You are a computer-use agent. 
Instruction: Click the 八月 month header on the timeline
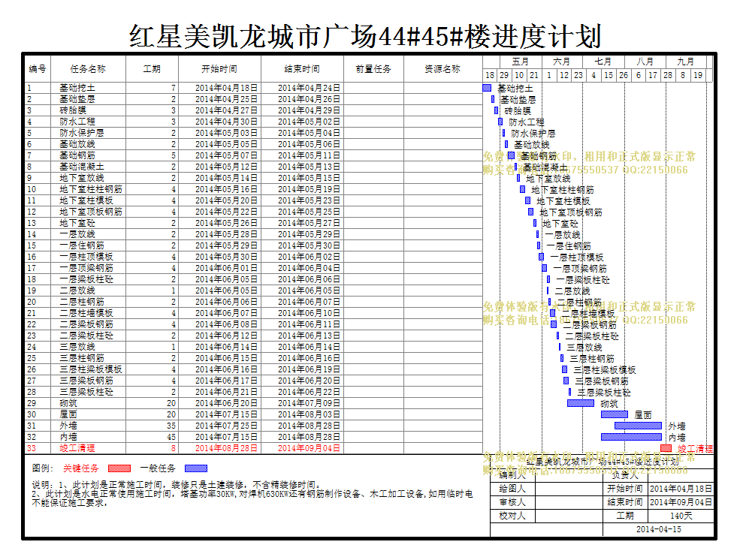point(645,62)
